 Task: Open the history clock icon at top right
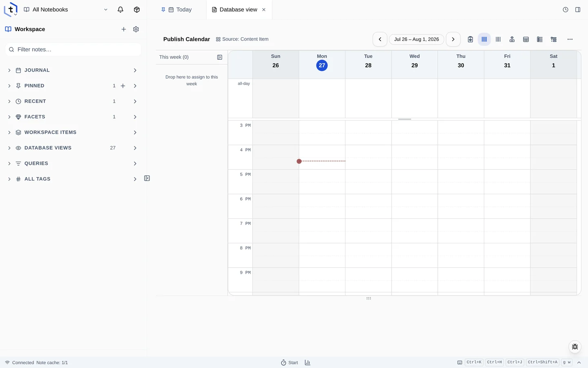(x=566, y=9)
